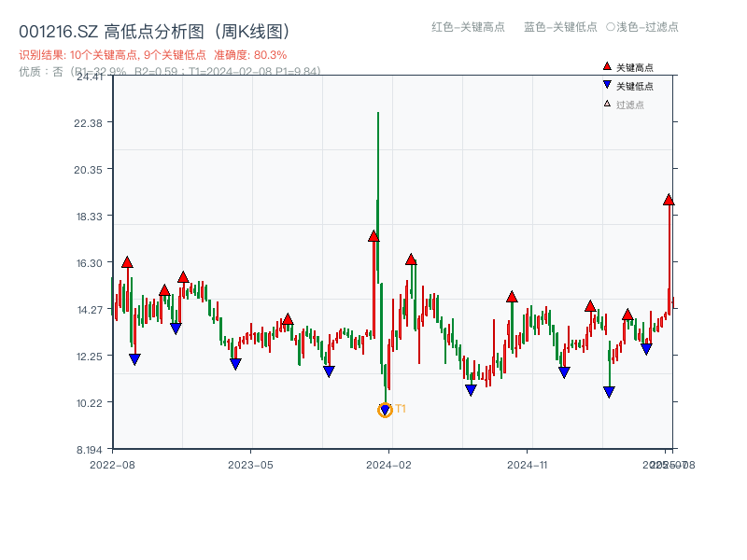Click the blue low marker in late 2023 near 11.6
Viewport: 747px width, 560px height.
329,371
